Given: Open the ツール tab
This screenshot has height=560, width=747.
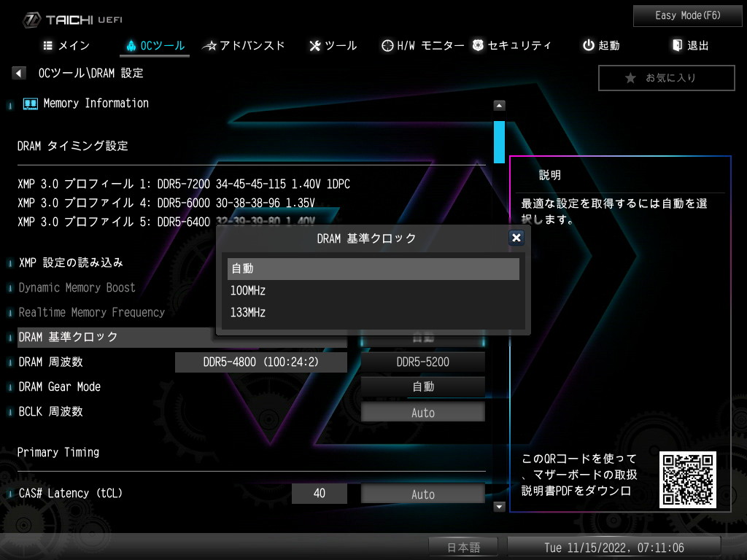Looking at the screenshot, I should pyautogui.click(x=333, y=46).
